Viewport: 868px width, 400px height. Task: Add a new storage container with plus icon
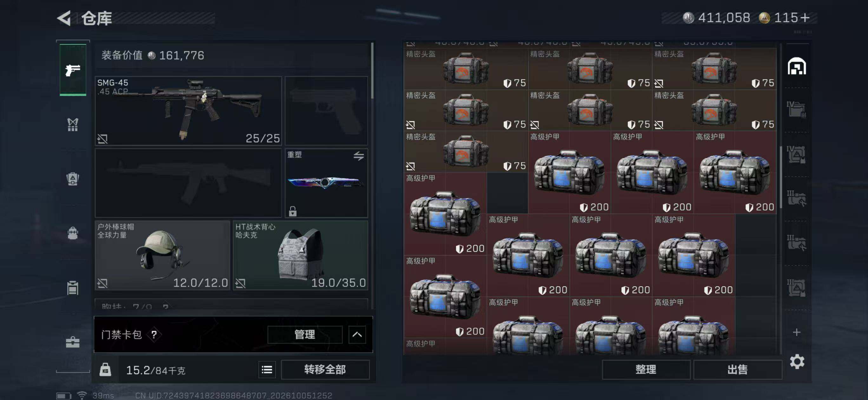click(x=797, y=332)
